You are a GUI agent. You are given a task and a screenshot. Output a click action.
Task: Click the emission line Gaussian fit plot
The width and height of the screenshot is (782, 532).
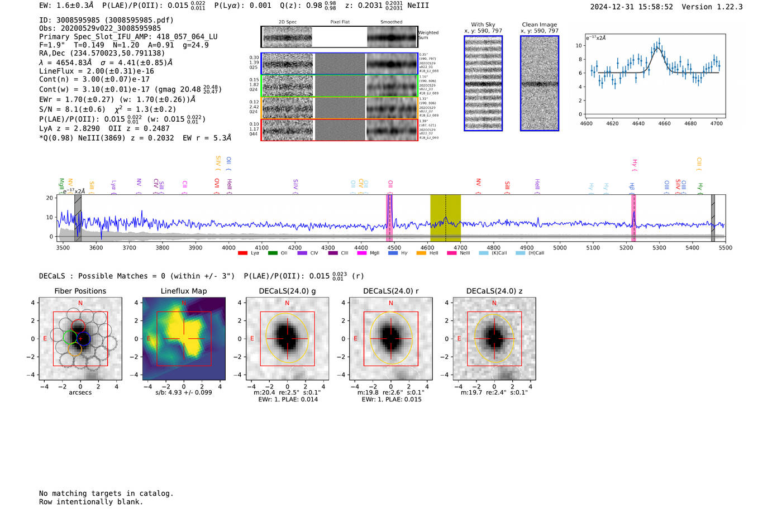[656, 77]
